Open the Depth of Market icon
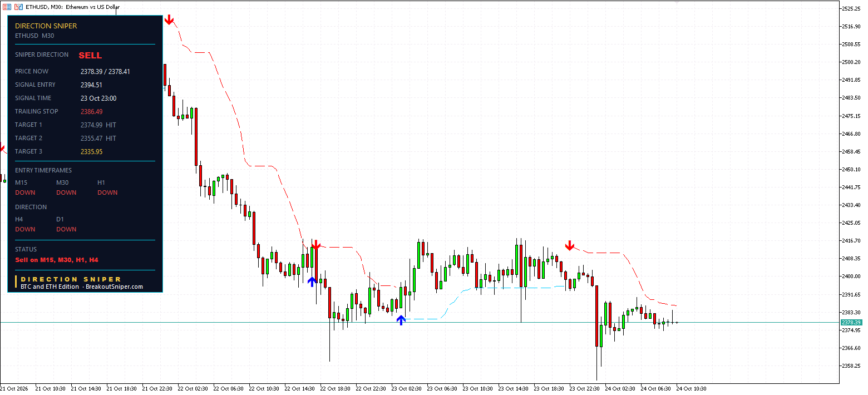 click(x=7, y=7)
